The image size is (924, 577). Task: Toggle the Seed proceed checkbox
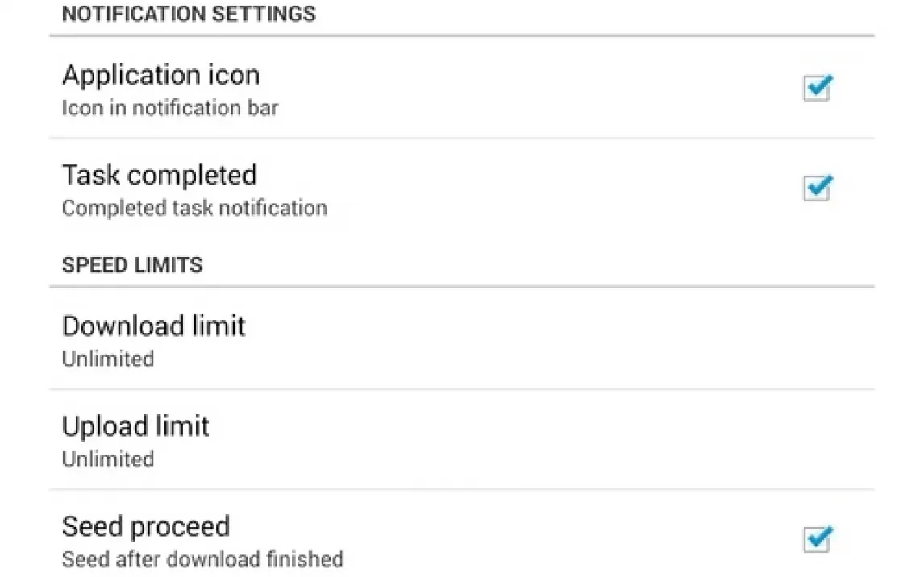pyautogui.click(x=817, y=539)
